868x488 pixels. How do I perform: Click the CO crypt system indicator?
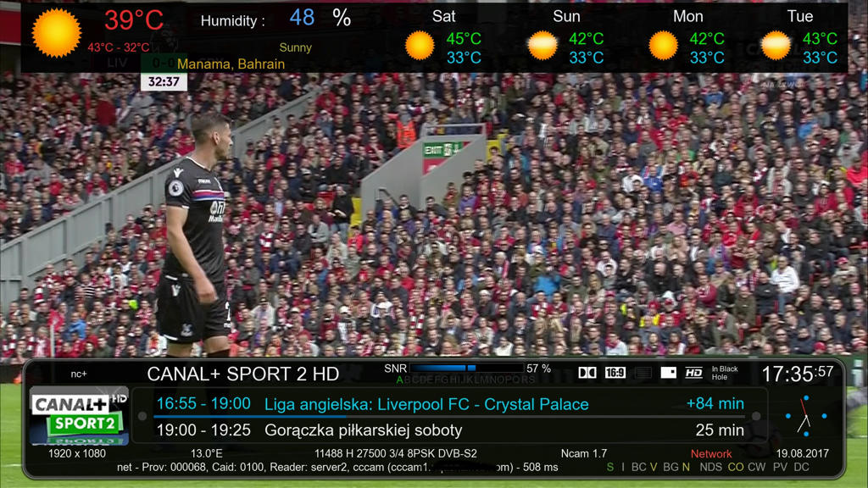coord(735,467)
